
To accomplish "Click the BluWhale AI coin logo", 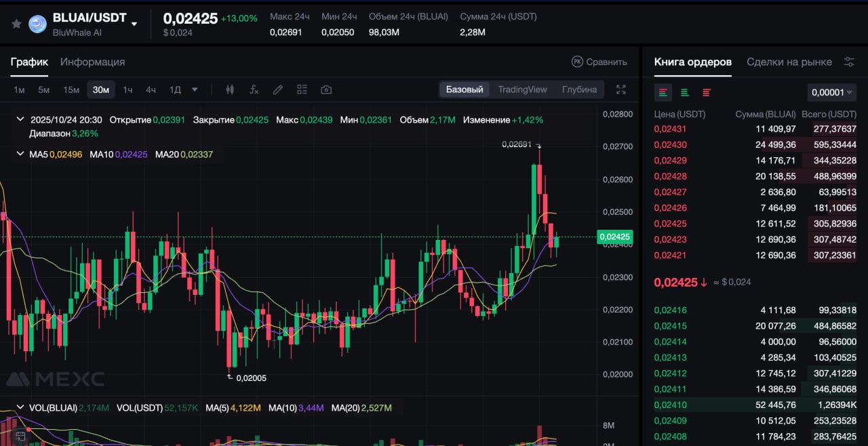I will 37,24.
